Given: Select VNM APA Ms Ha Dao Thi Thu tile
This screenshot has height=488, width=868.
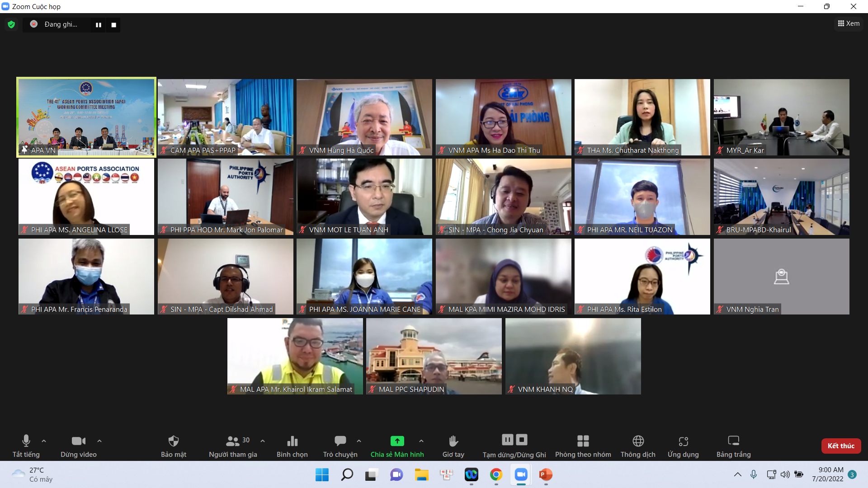Looking at the screenshot, I should click(504, 117).
